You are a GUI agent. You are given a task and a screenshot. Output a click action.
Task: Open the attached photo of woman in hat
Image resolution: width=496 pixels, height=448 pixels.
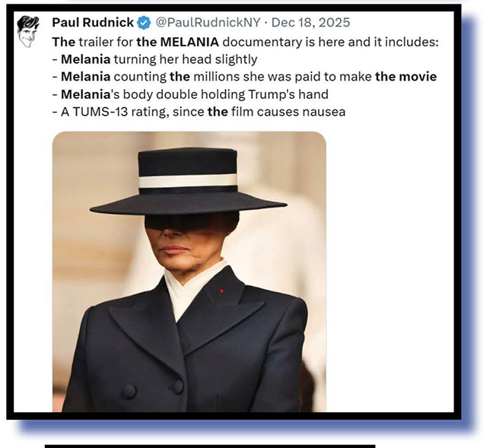189,272
